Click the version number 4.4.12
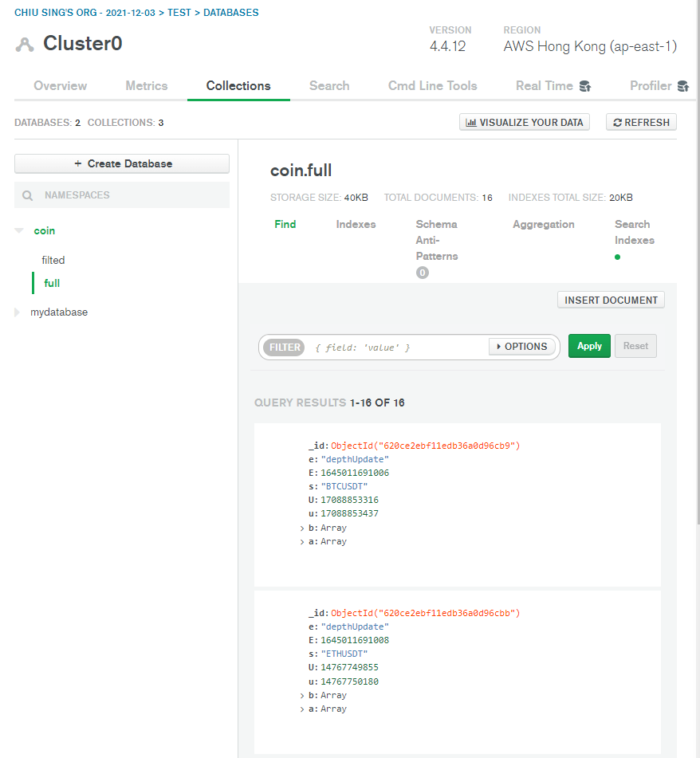 447,46
